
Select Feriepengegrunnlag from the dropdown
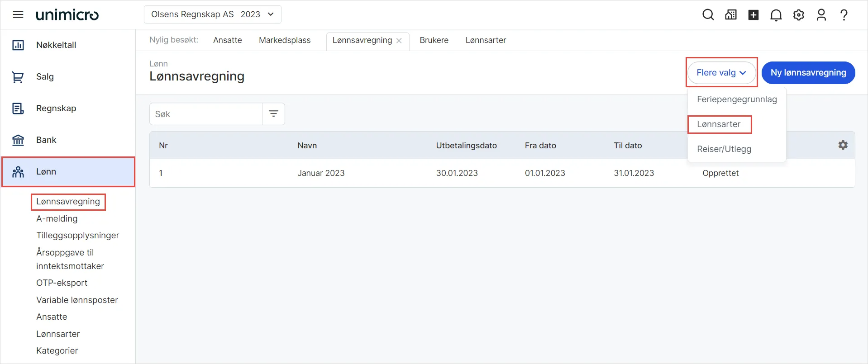737,99
